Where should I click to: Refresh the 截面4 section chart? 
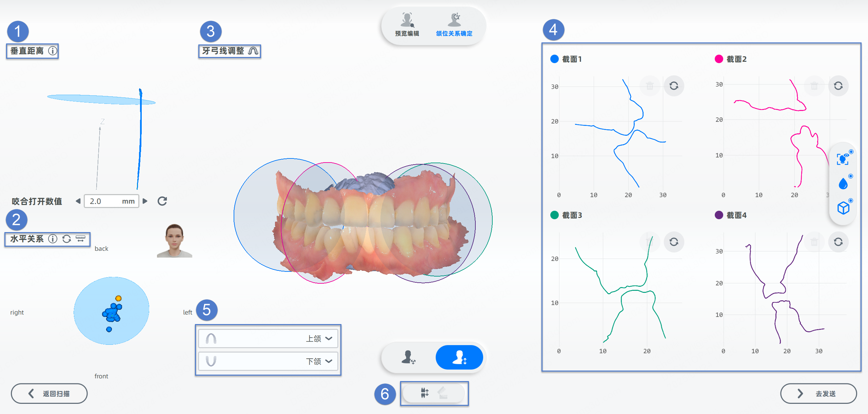(x=838, y=242)
